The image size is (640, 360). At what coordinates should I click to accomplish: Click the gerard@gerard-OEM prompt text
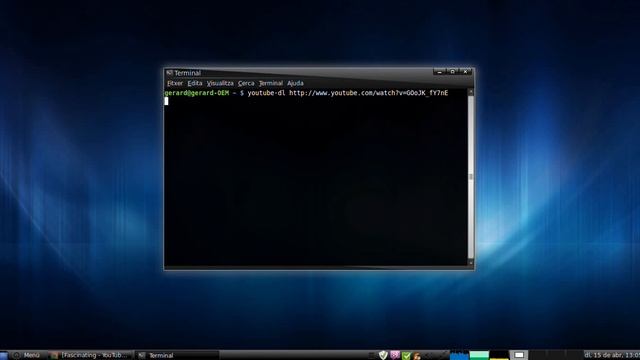tap(197, 93)
